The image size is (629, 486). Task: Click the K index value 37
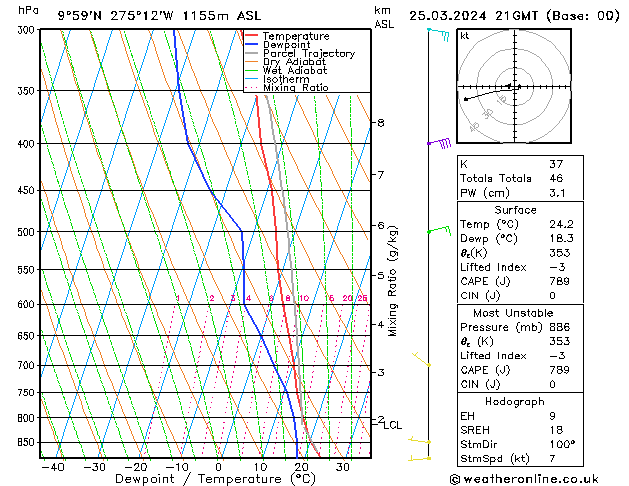(556, 164)
